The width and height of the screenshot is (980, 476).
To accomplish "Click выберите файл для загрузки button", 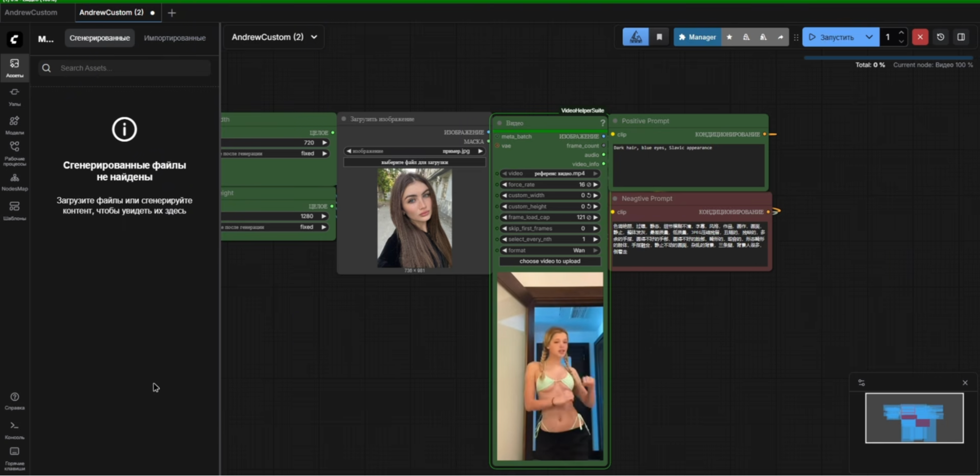I will click(x=415, y=162).
